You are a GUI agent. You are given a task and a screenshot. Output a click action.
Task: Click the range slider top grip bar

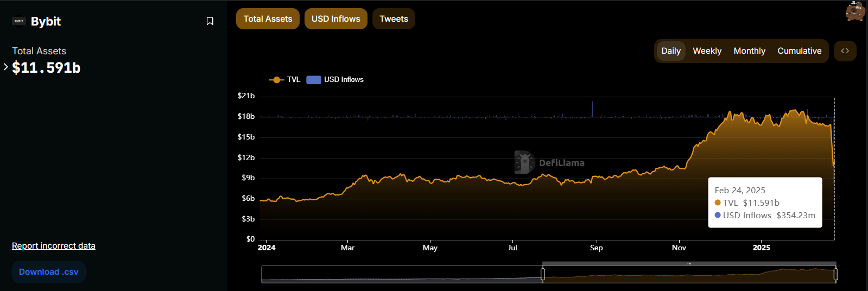689,264
